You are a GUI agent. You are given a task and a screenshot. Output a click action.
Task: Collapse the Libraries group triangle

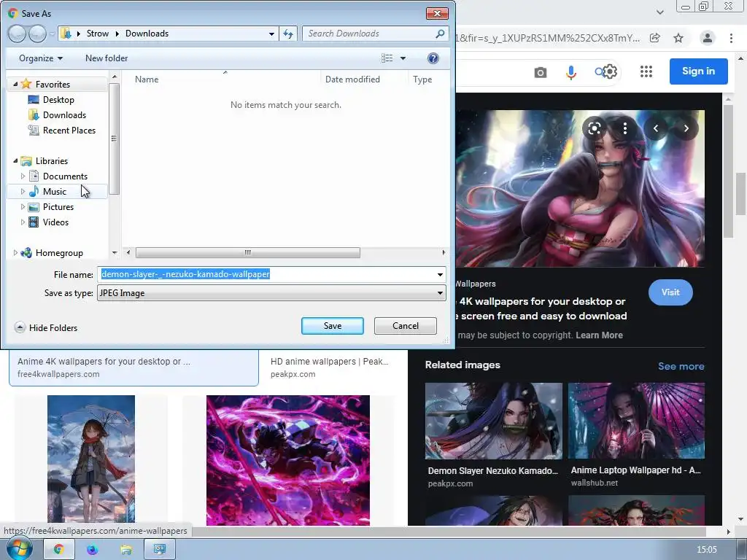coord(15,161)
